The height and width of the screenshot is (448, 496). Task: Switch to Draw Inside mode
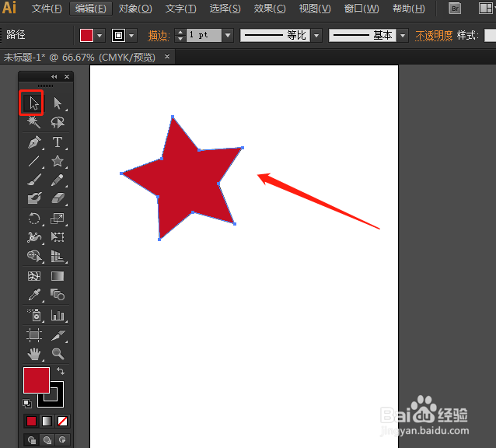[62, 439]
